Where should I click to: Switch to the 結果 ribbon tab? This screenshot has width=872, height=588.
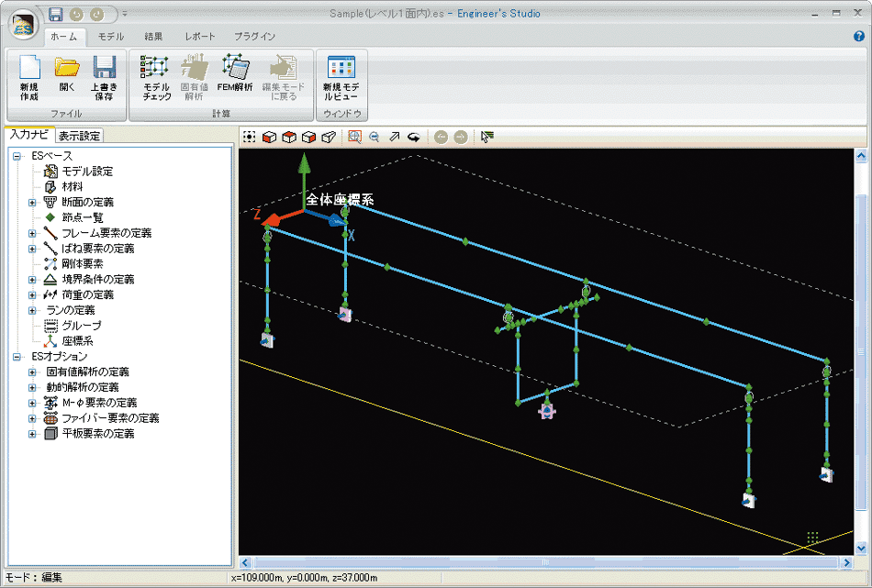(x=153, y=37)
